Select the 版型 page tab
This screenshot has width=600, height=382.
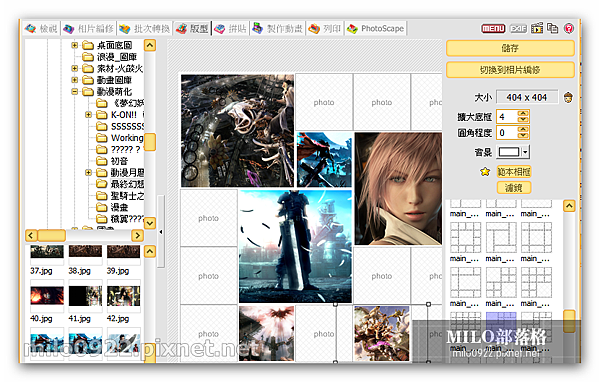[192, 28]
